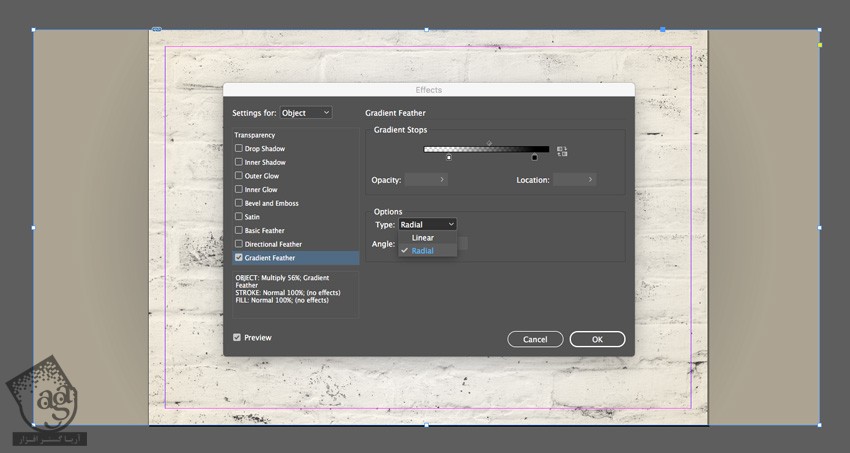Confirm the effects with OK

point(597,339)
